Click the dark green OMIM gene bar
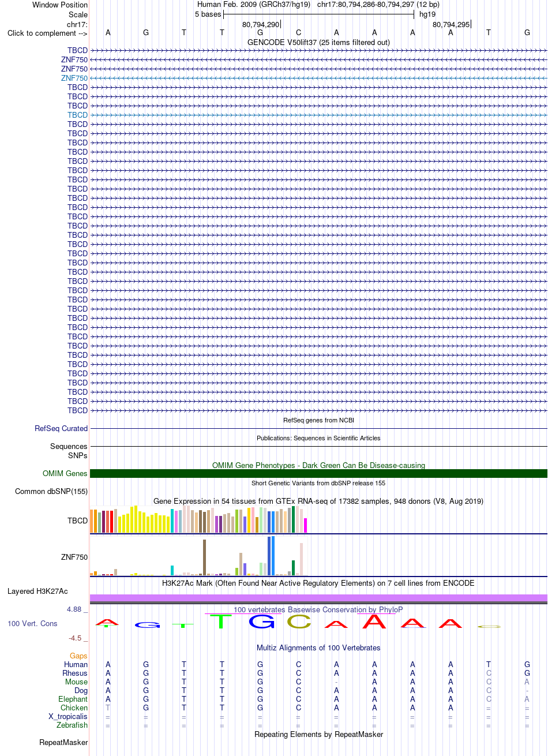 (x=318, y=473)
